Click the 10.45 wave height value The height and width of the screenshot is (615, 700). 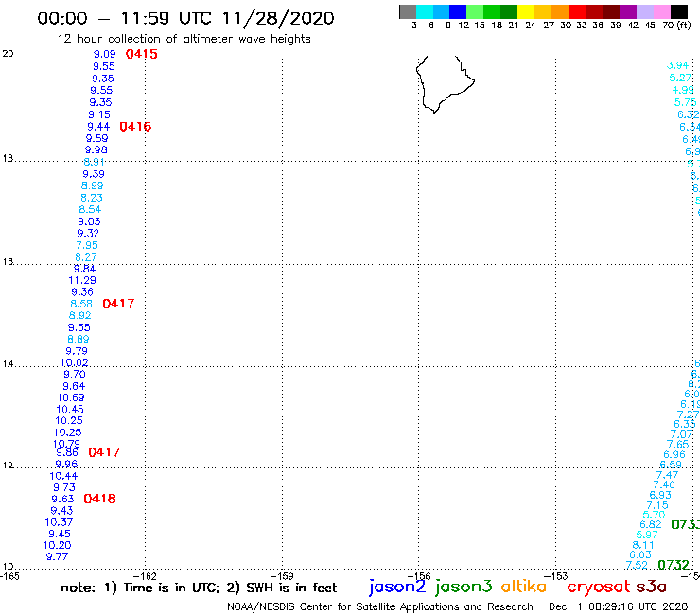pos(70,410)
